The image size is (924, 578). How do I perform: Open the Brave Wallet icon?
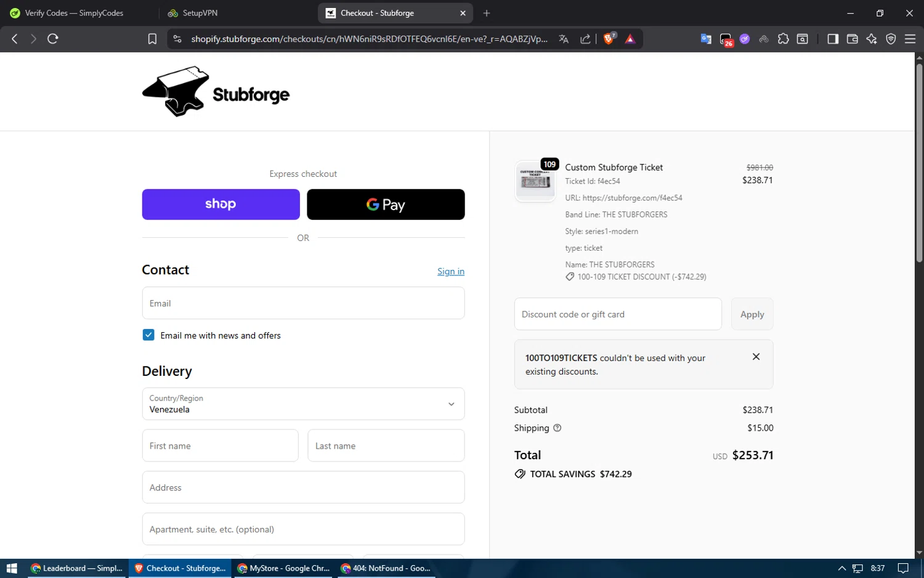(853, 39)
